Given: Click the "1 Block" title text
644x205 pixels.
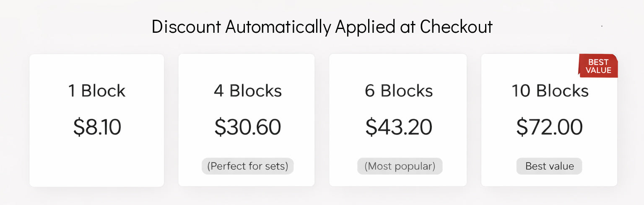Looking at the screenshot, I should pos(97,91).
